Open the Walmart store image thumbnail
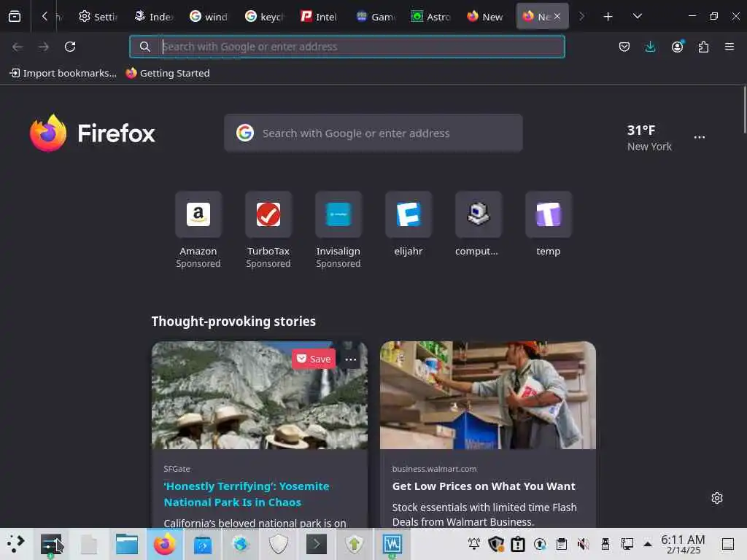The image size is (747, 560). click(x=488, y=395)
